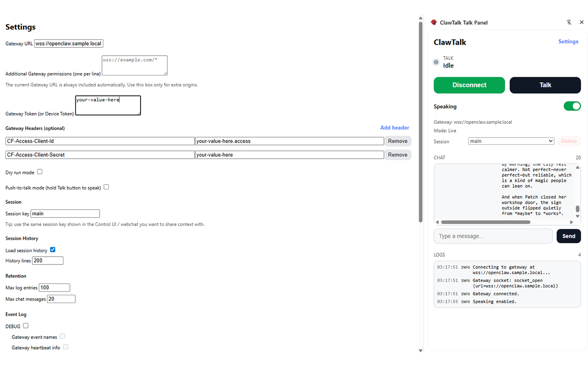Click the CHAT message count "20"
This screenshot has width=588, height=368.
578,157
